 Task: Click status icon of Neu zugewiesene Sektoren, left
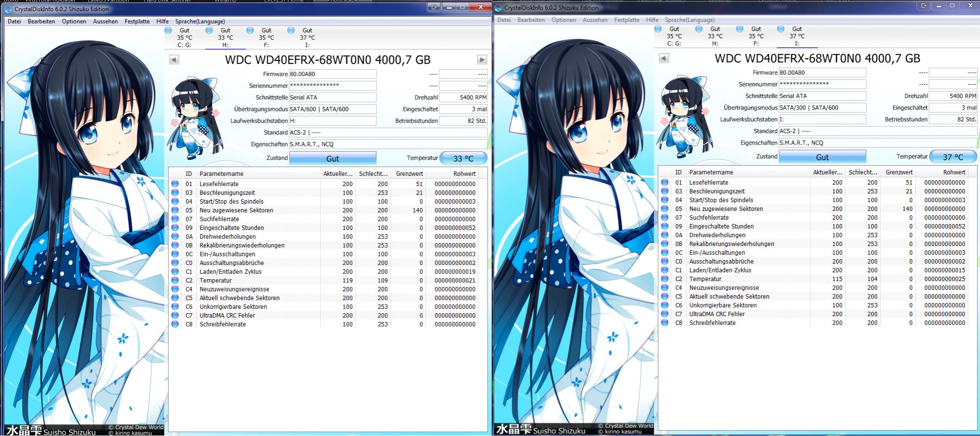click(175, 210)
